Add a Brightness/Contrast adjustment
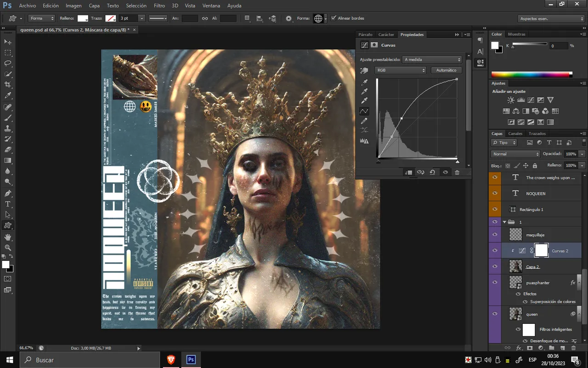 [x=511, y=100]
